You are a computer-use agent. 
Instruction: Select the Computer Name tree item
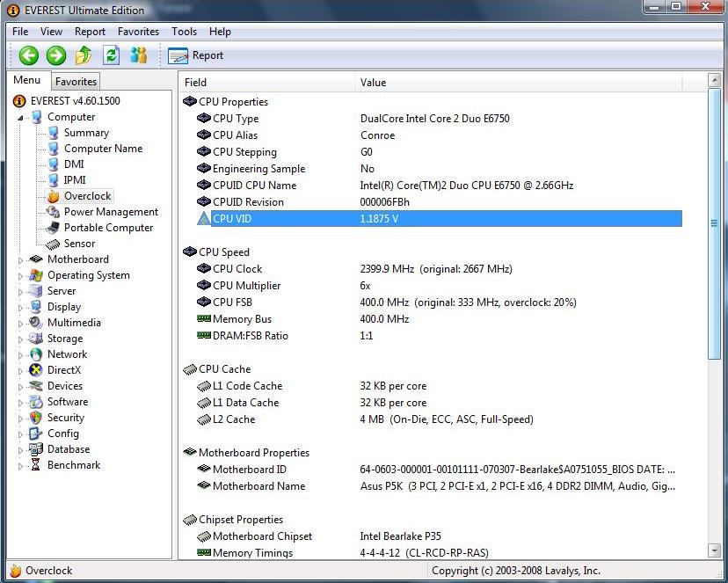(103, 149)
